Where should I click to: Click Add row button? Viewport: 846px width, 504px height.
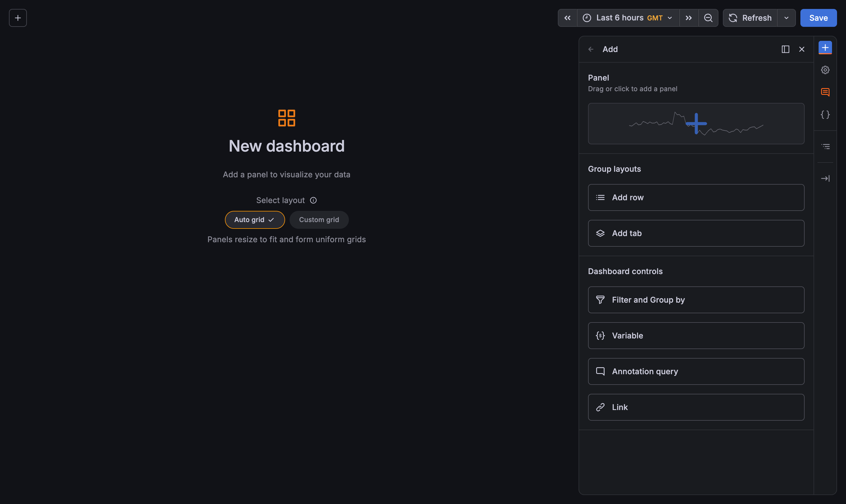tap(696, 197)
